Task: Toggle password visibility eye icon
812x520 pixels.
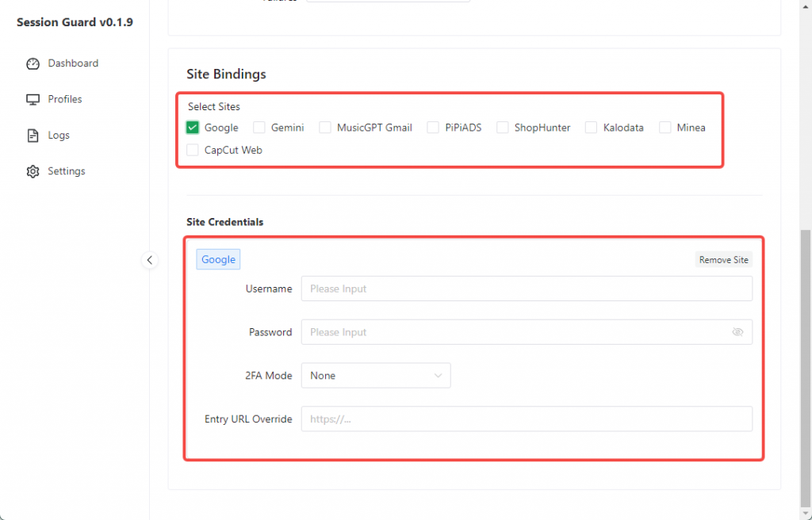Action: coord(737,332)
